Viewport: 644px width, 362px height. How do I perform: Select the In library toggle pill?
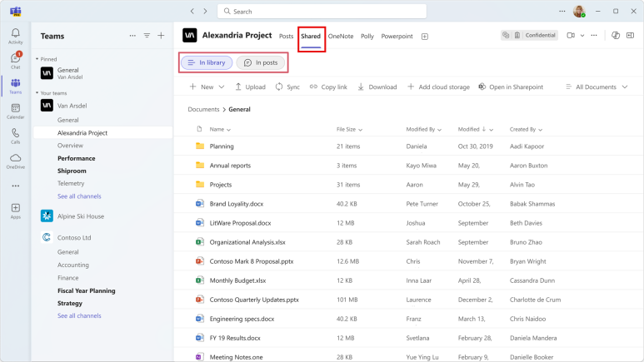(x=207, y=62)
